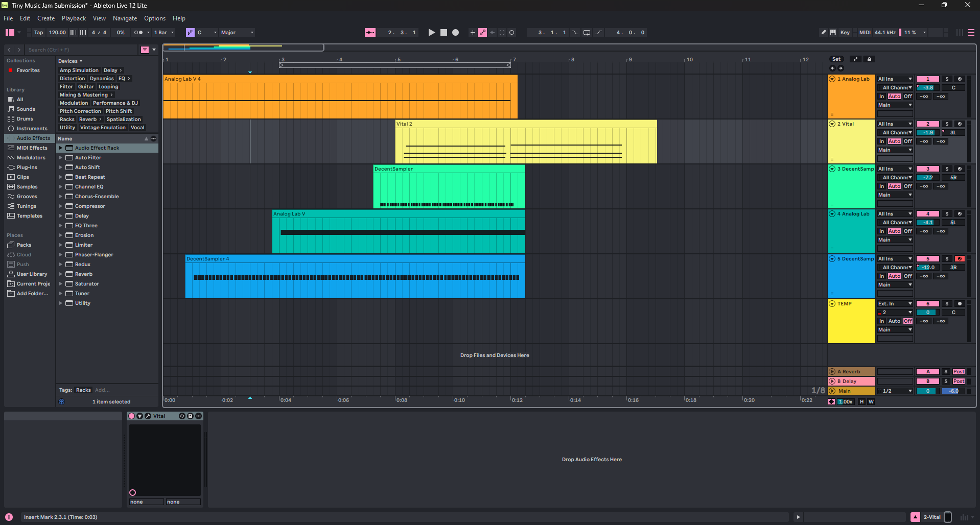Open the Options menu

[x=155, y=18]
